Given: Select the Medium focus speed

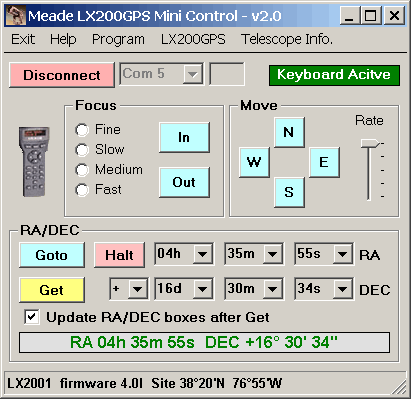Looking at the screenshot, I should (x=82, y=170).
